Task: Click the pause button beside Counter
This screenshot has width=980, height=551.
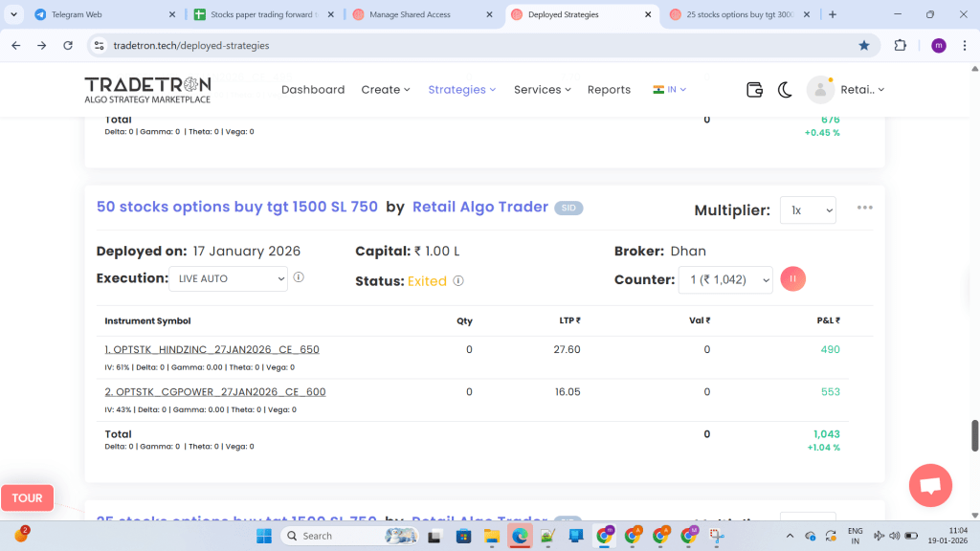Action: [x=793, y=279]
